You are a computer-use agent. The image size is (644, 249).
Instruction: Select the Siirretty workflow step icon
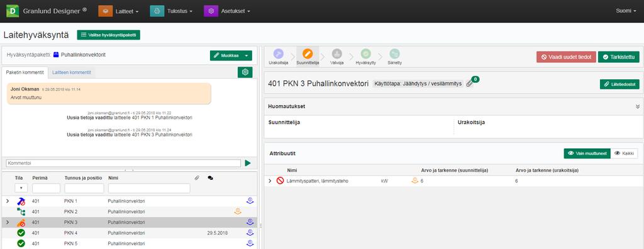[x=395, y=54]
